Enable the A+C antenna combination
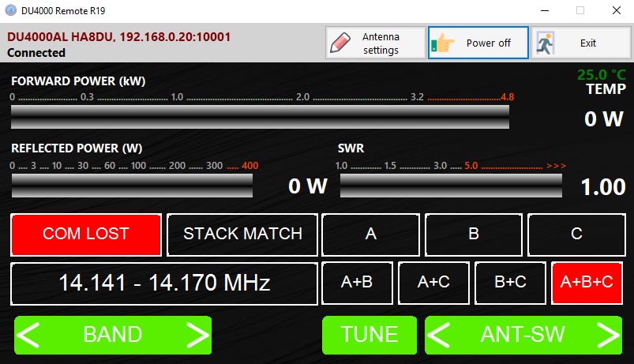 [x=433, y=283]
